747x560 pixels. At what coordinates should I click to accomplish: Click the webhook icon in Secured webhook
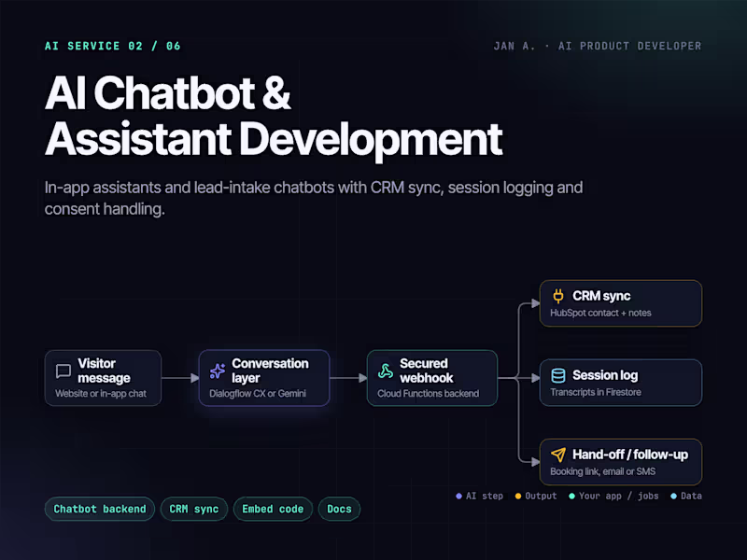tap(386, 371)
